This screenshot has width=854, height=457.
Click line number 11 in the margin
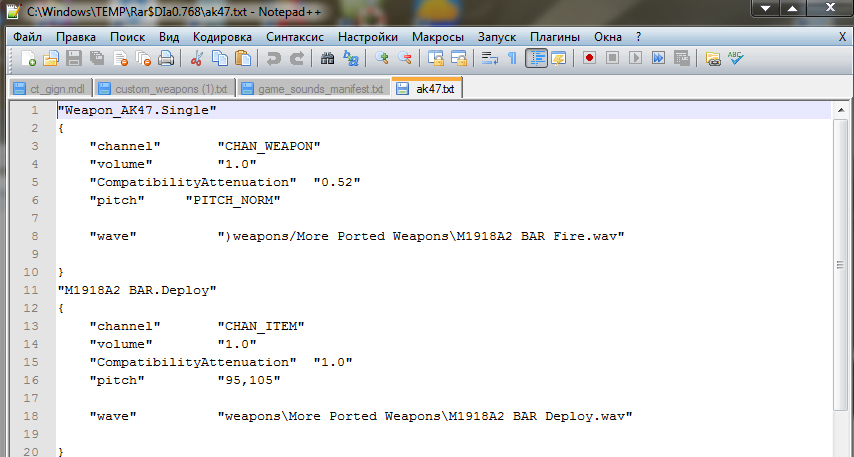(x=31, y=290)
